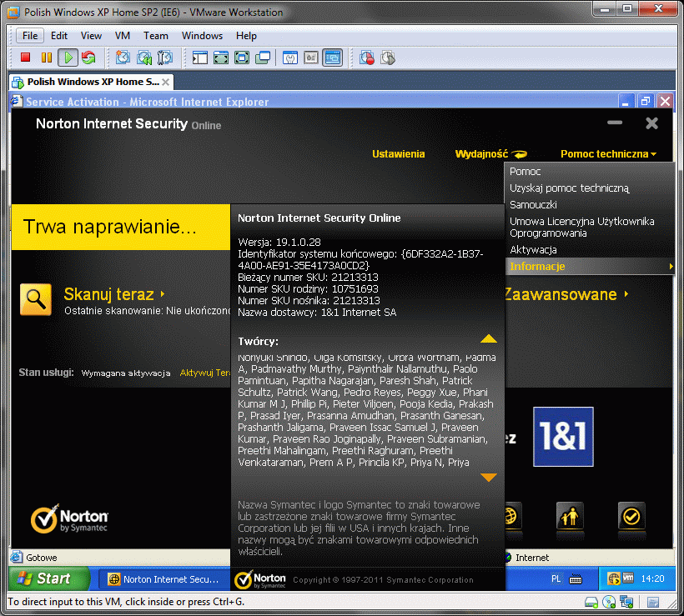Open the VMware Help menu
This screenshot has height=616, width=684.
click(246, 36)
